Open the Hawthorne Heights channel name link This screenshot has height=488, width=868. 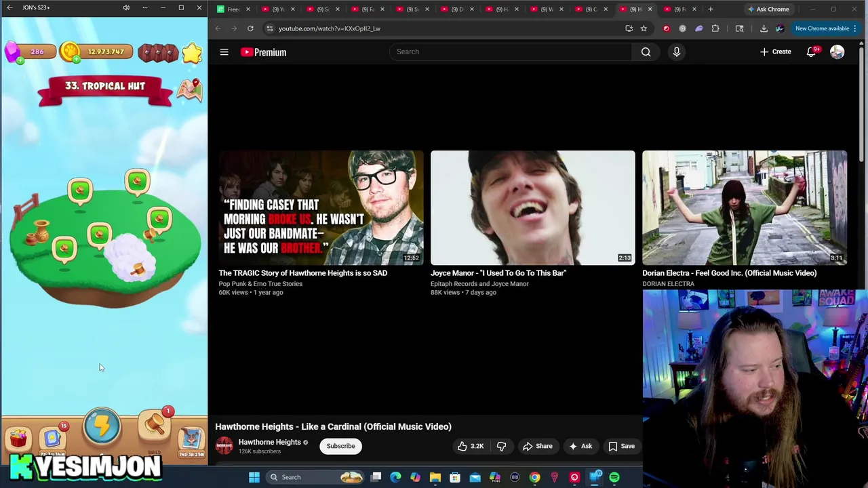pyautogui.click(x=269, y=442)
